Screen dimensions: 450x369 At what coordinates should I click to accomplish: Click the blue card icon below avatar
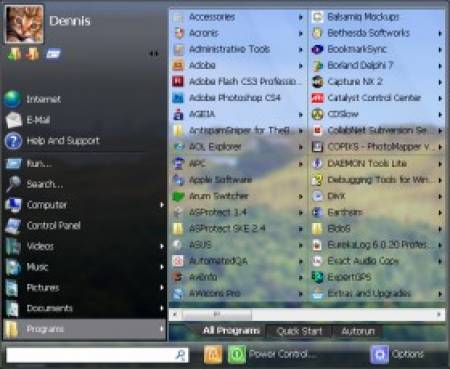pos(53,54)
